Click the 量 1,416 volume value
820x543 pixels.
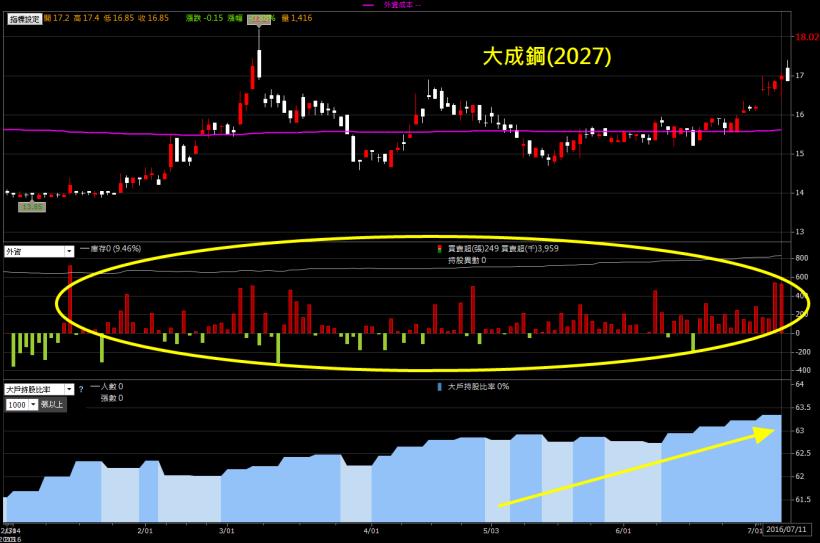pos(297,18)
